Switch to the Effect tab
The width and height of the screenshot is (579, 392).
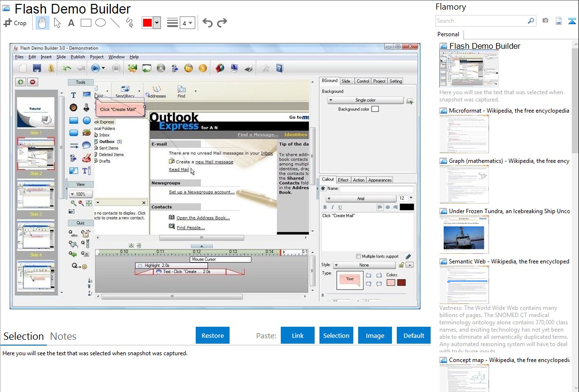click(x=343, y=180)
